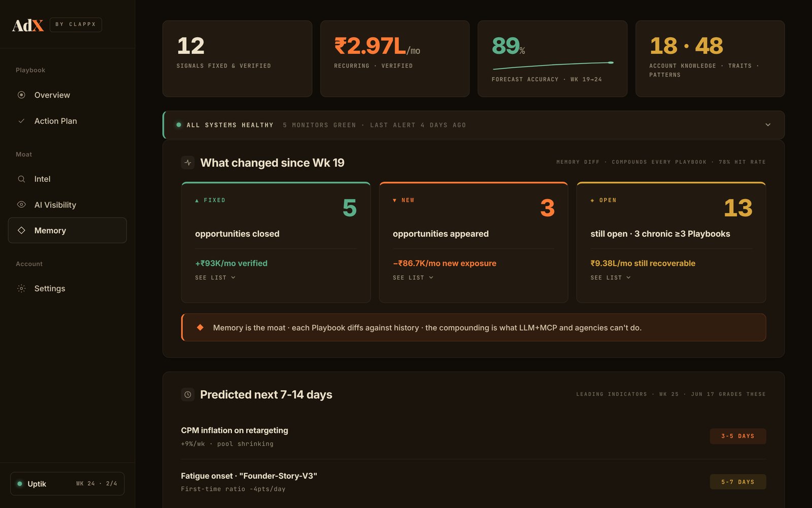Click the AdX logo
Image resolution: width=812 pixels, height=508 pixels.
(x=28, y=25)
